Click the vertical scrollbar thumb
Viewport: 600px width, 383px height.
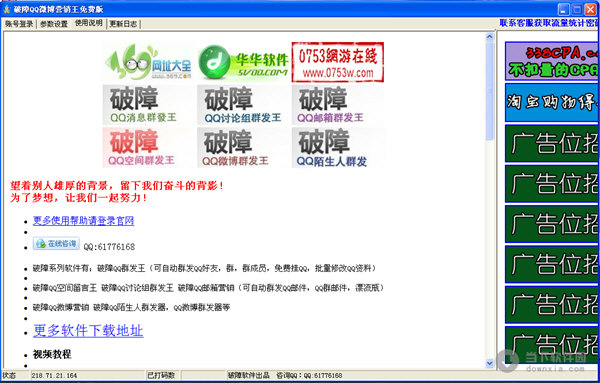point(490,91)
